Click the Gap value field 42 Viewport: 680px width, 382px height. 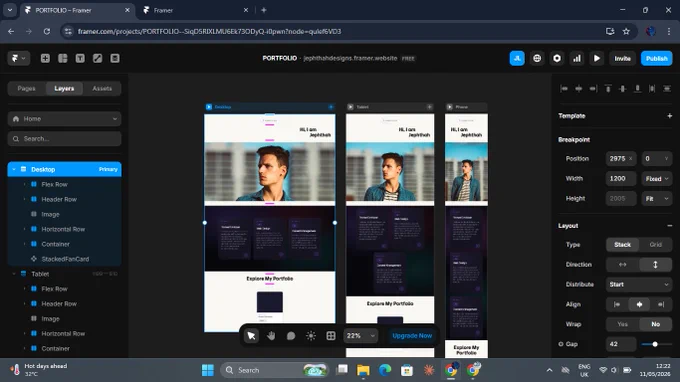tap(621, 344)
